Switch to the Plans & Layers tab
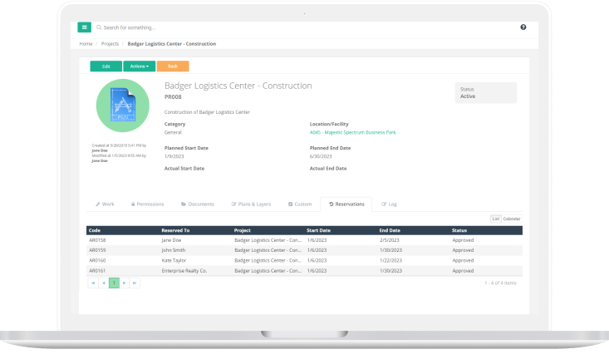The width and height of the screenshot is (609, 364). 251,204
